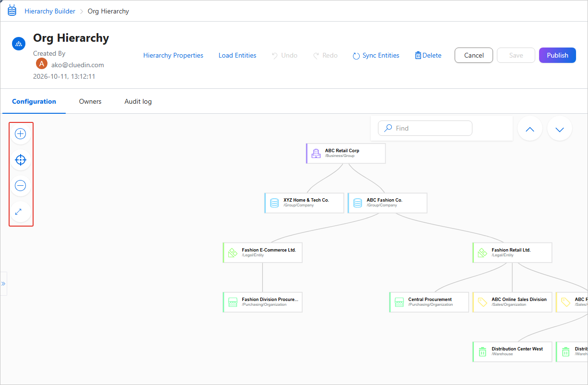Click /Business/Group text under ABC Retail Corp
Image resolution: width=588 pixels, height=385 pixels.
[340, 156]
